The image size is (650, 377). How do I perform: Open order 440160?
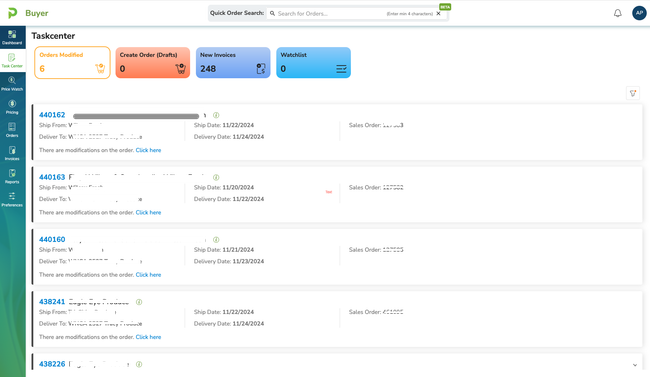tap(52, 239)
